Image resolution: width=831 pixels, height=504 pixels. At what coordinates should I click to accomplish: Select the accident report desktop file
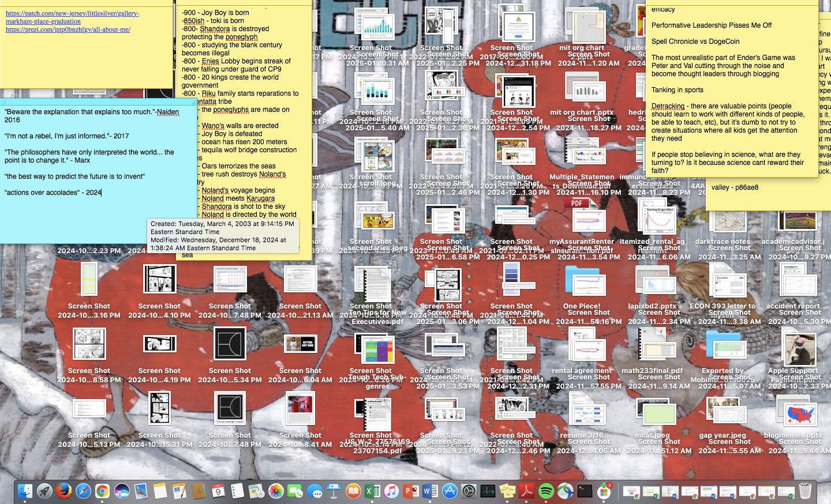click(793, 287)
